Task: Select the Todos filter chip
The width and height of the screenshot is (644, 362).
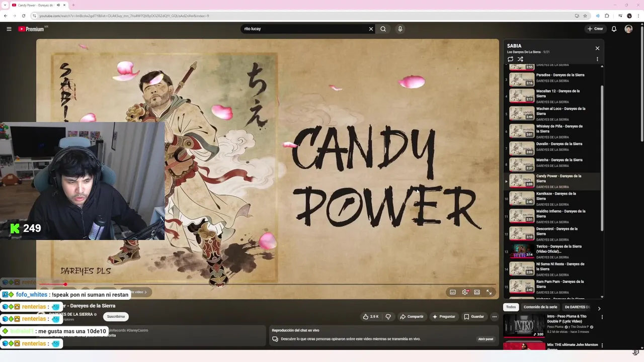Action: tap(511, 307)
